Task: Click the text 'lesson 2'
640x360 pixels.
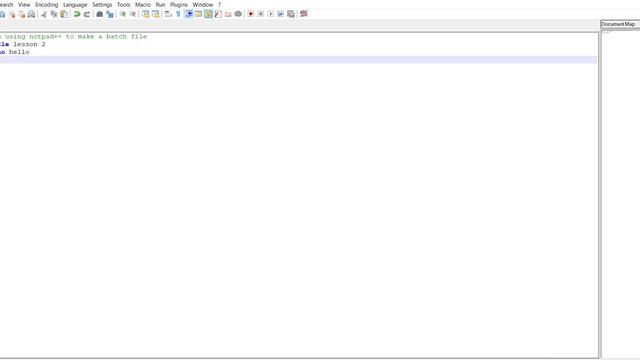Action: coord(29,44)
